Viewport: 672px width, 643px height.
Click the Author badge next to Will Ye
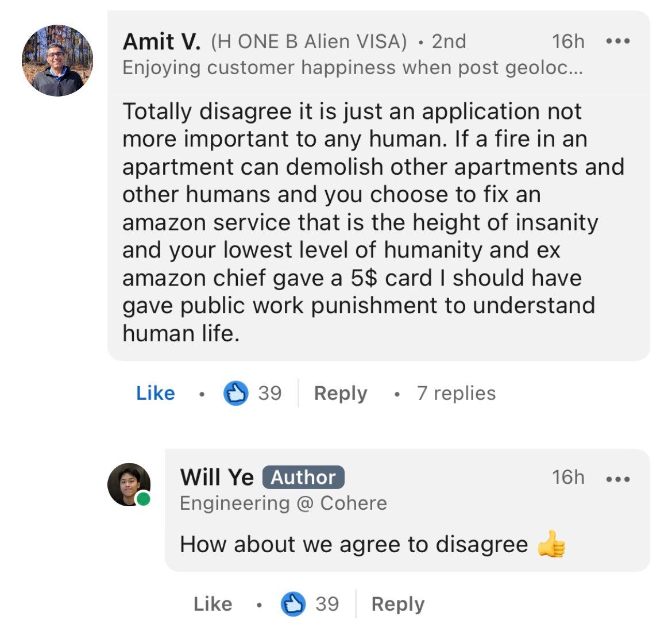303,477
